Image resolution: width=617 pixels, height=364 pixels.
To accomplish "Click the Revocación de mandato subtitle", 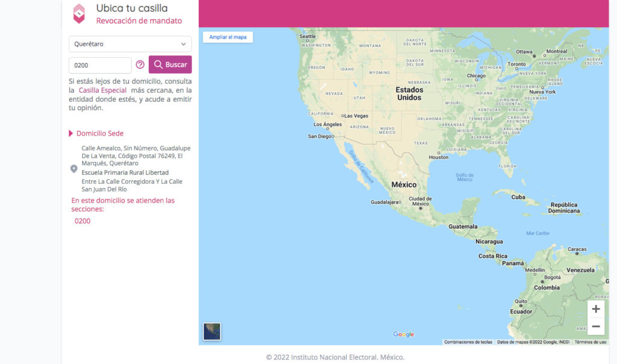I will click(139, 20).
